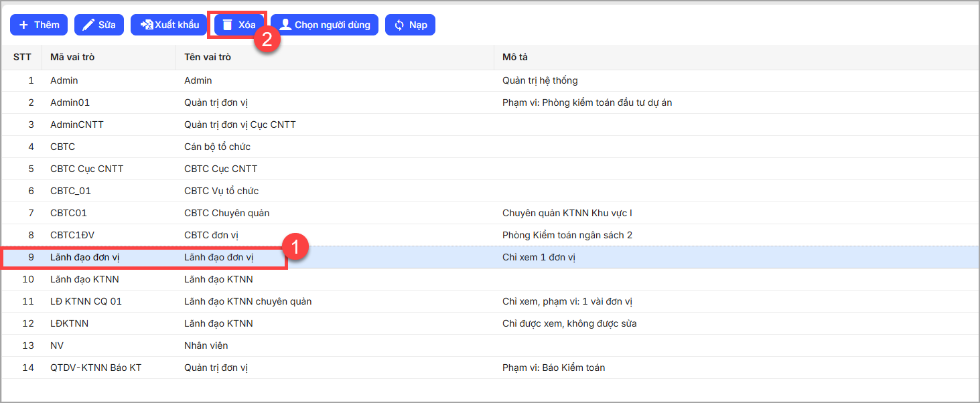The height and width of the screenshot is (403, 980).
Task: Select the LĐ KTNN CQ 01 row
Action: 86,301
